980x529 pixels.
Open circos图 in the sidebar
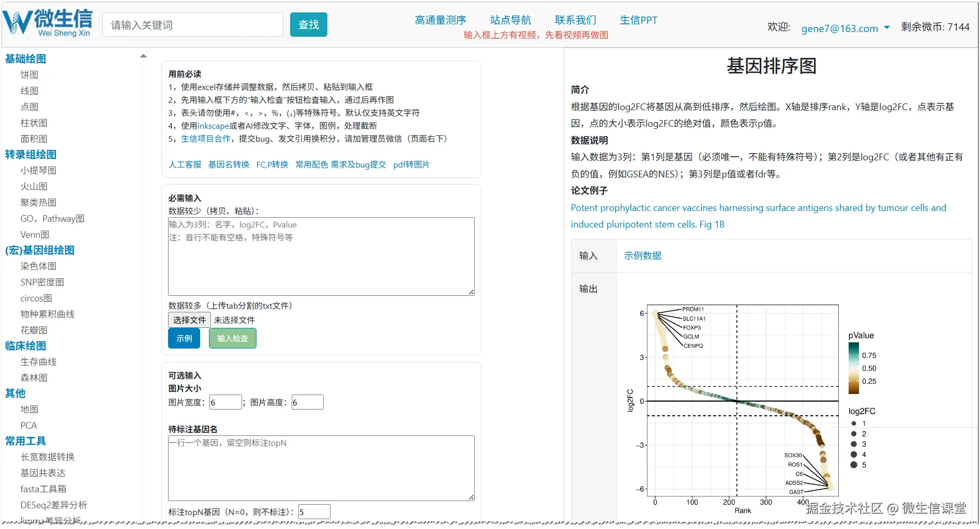coord(36,298)
